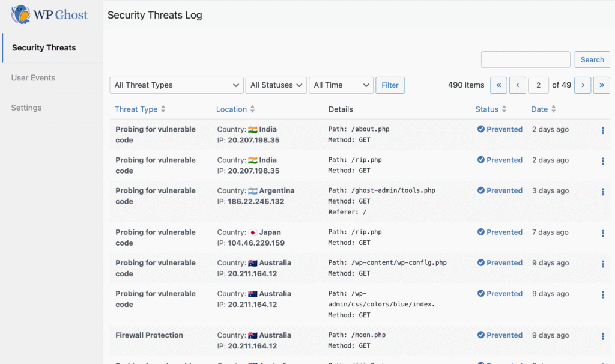Open actions menu for /about.php row
This screenshot has height=364, width=615.
tap(603, 130)
